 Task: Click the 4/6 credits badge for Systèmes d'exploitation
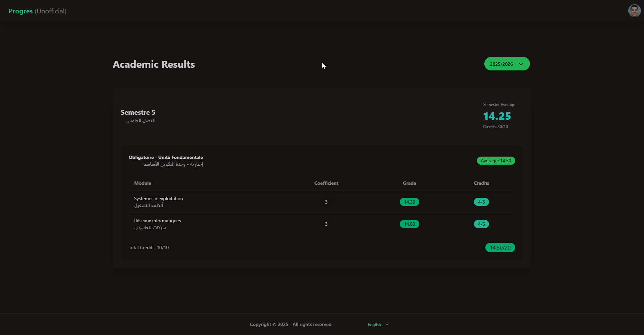pyautogui.click(x=481, y=202)
